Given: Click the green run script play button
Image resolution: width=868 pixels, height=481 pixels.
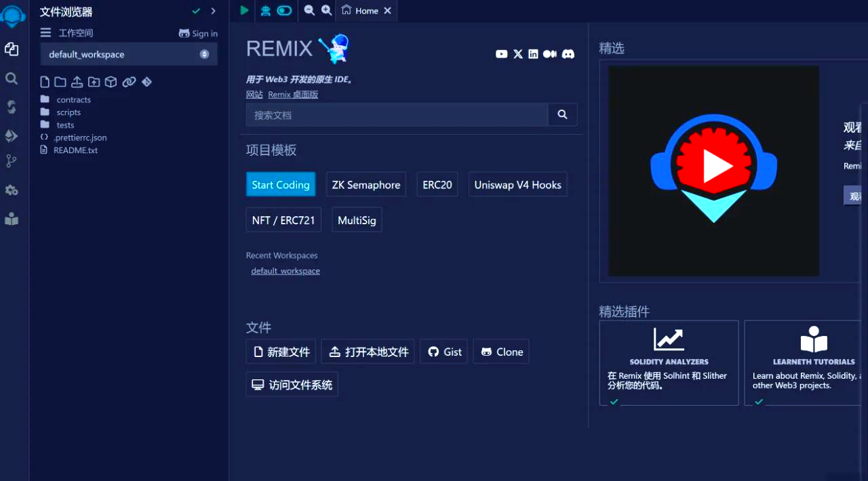Looking at the screenshot, I should 243,10.
